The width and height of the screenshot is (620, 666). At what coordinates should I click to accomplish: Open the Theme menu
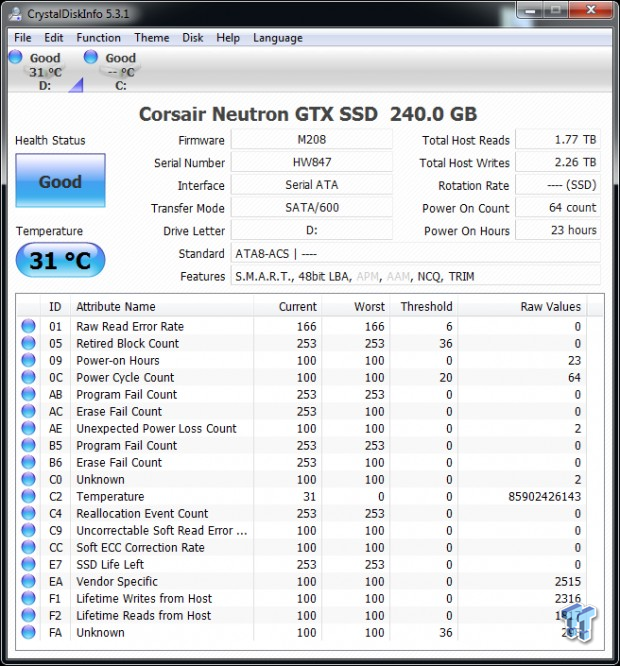click(x=152, y=38)
